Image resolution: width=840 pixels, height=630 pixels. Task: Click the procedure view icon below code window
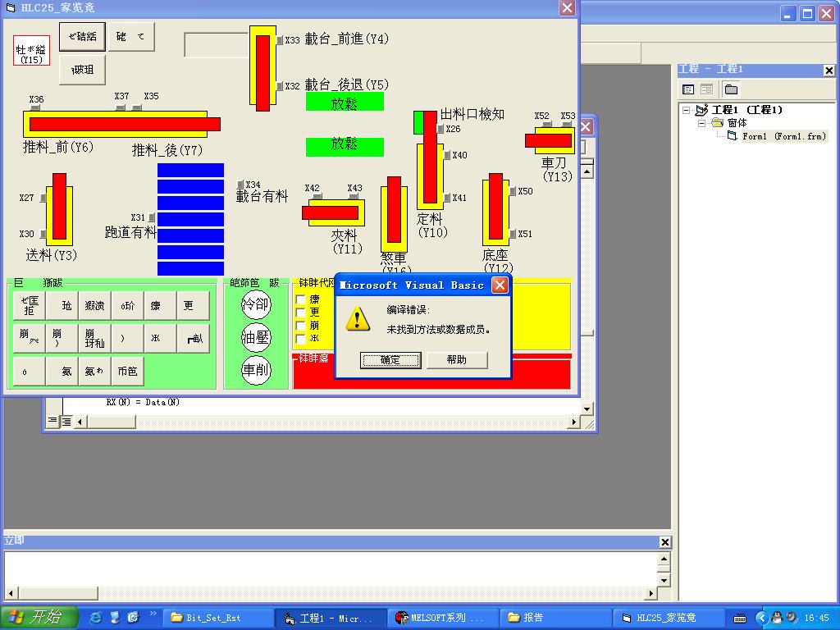click(x=52, y=422)
